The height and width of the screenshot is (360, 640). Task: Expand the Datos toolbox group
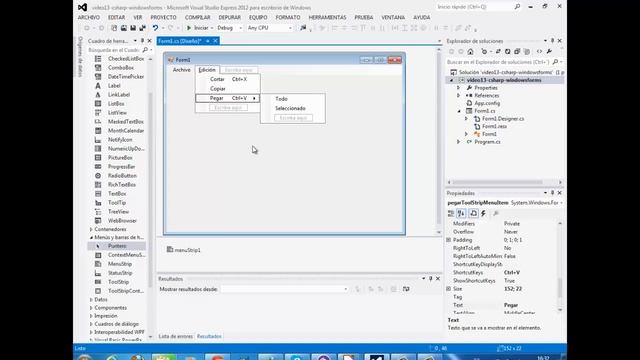91,300
